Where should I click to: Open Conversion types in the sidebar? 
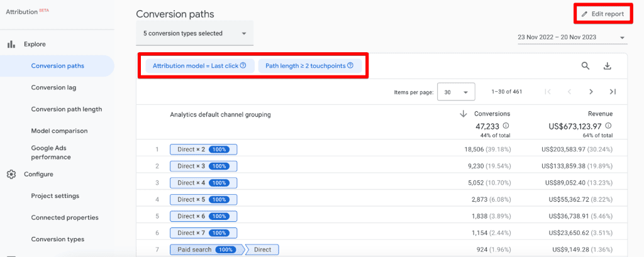pyautogui.click(x=57, y=239)
